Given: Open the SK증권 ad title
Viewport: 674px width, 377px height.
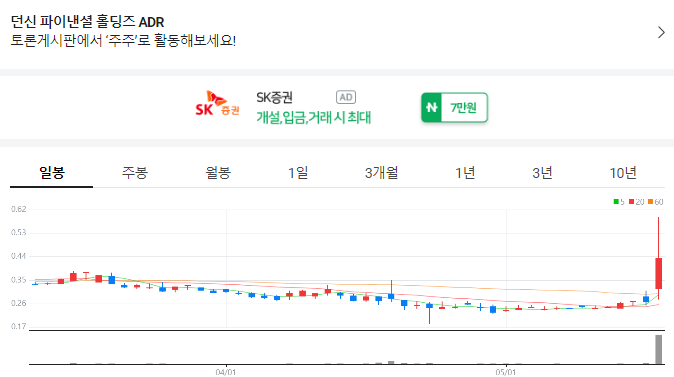Looking at the screenshot, I should [x=274, y=98].
